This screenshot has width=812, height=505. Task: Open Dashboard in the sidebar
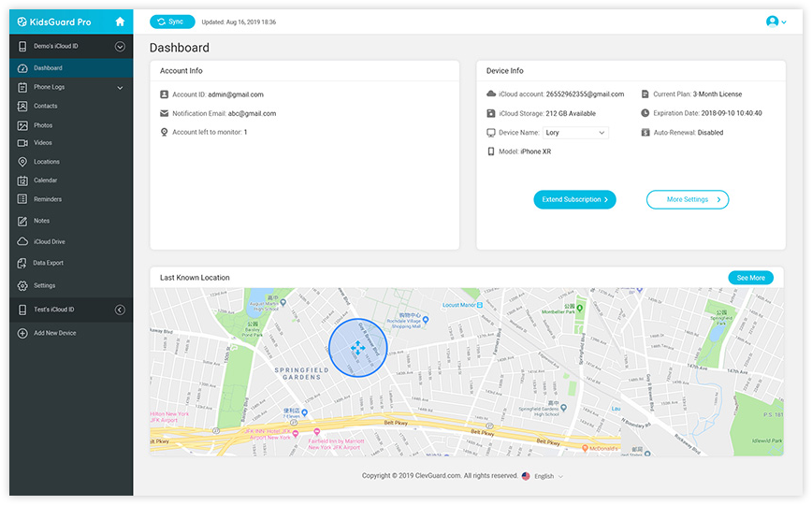coord(71,68)
